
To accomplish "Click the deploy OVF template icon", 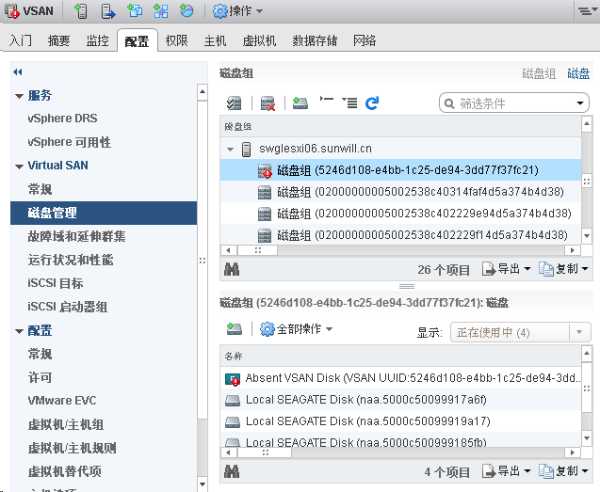I will [186, 11].
